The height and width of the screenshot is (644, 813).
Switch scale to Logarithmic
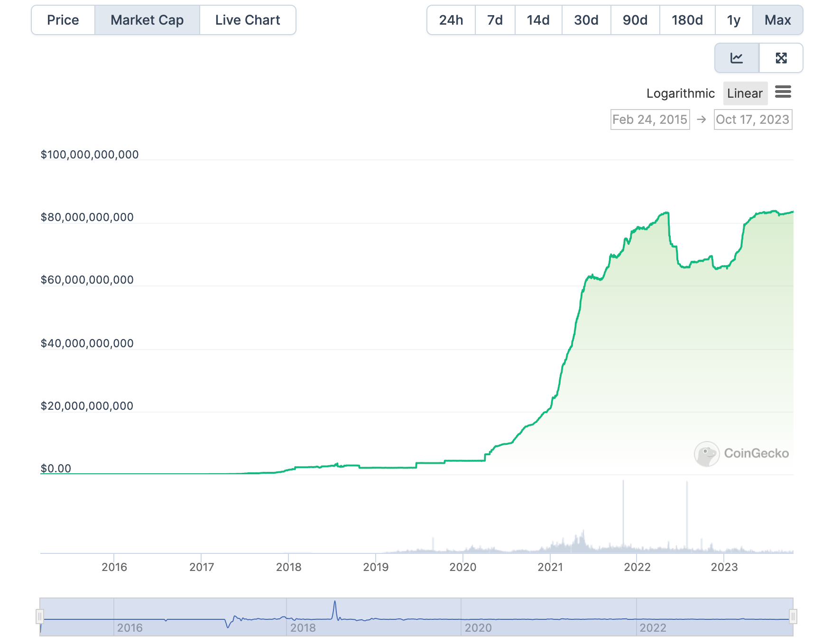pyautogui.click(x=680, y=93)
